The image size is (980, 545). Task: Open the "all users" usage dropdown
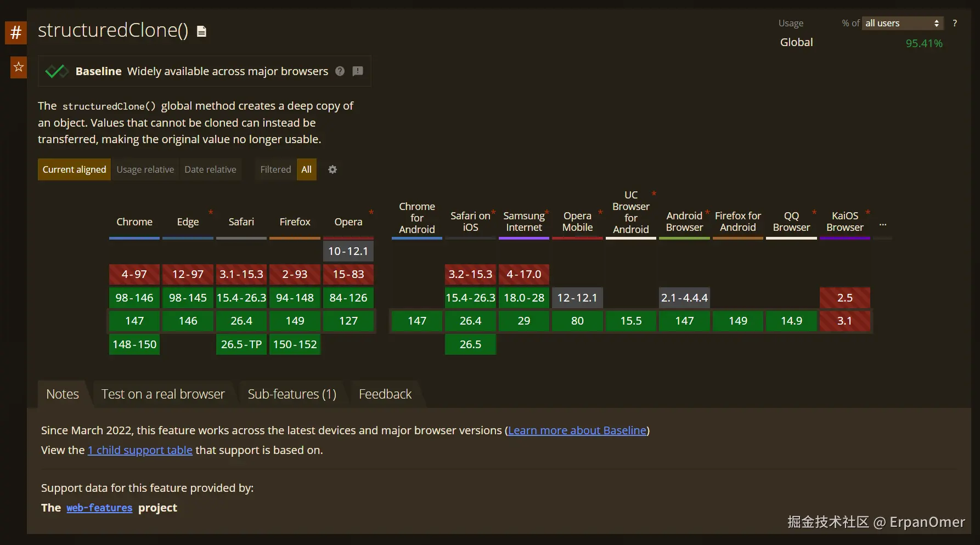click(x=903, y=23)
